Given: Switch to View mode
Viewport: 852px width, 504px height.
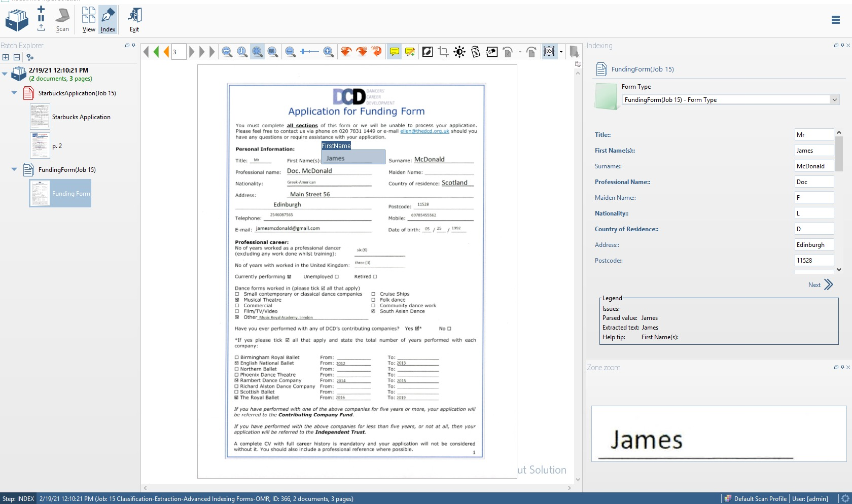Looking at the screenshot, I should (x=89, y=21).
